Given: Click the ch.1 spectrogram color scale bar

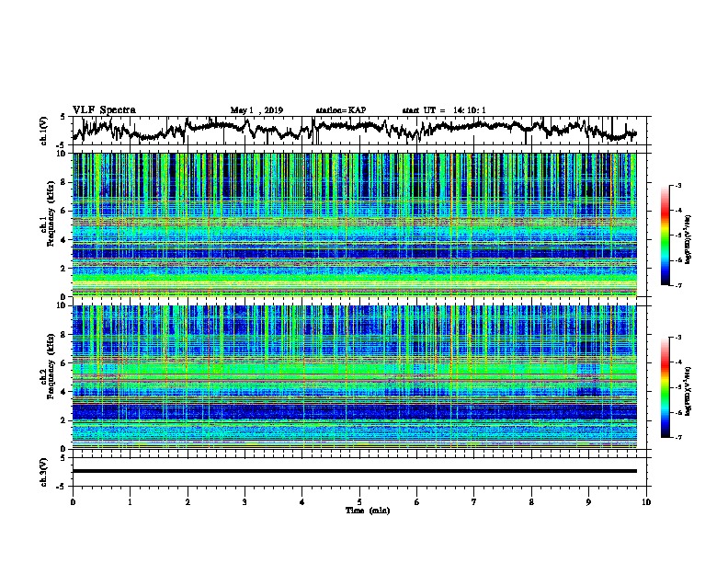Looking at the screenshot, I should (665, 236).
